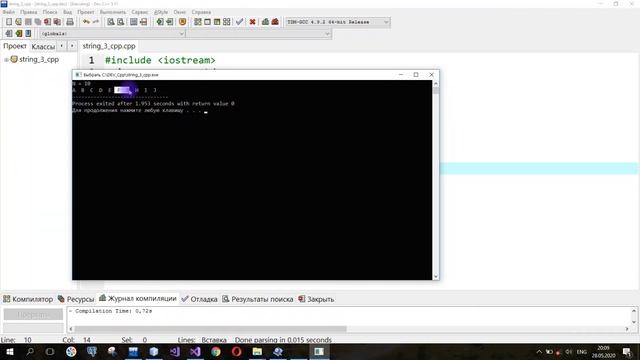This screenshot has width=640, height=360.
Task: Click the Close All files toolbar icon
Action: pyautogui.click(x=58, y=22)
